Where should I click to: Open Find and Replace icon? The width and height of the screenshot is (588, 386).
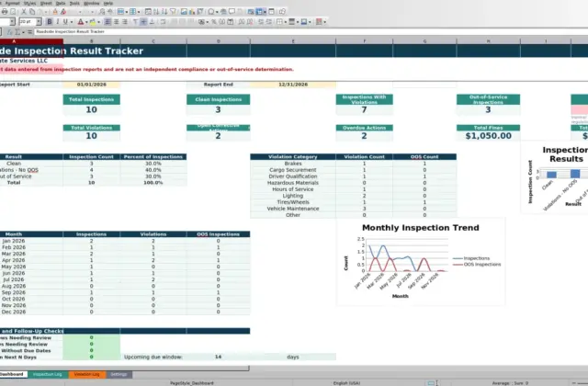pyautogui.click(x=102, y=12)
